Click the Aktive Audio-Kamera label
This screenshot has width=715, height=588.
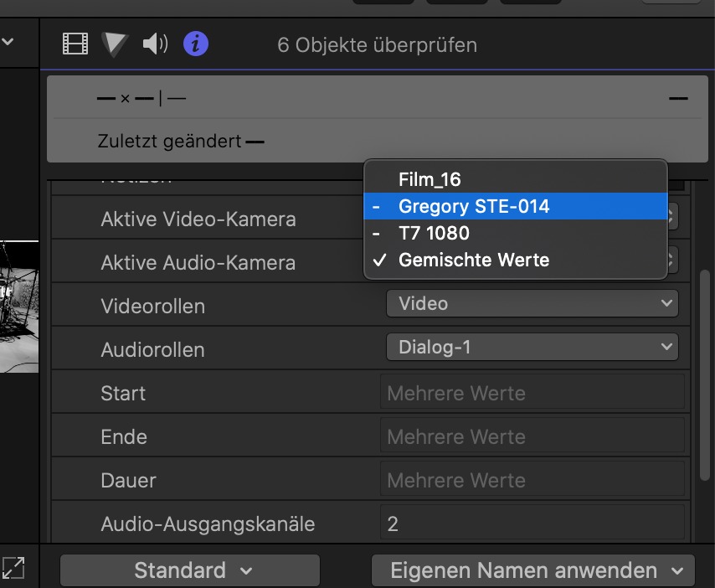pyautogui.click(x=198, y=263)
